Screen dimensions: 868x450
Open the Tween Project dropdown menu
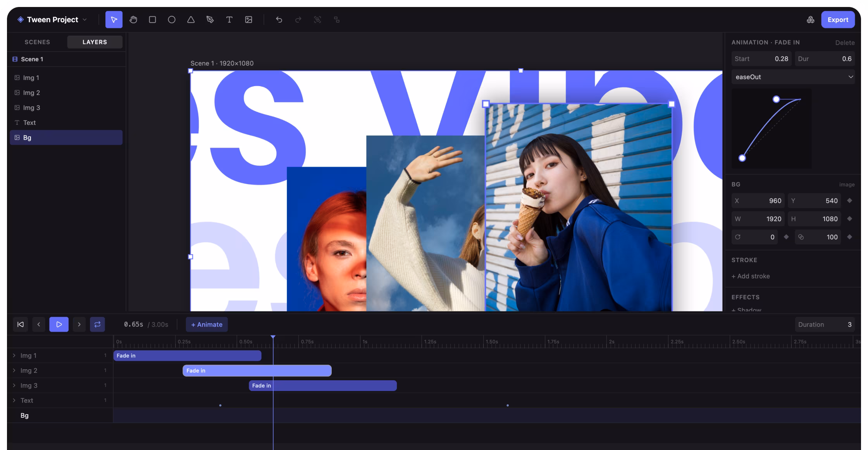click(x=52, y=20)
